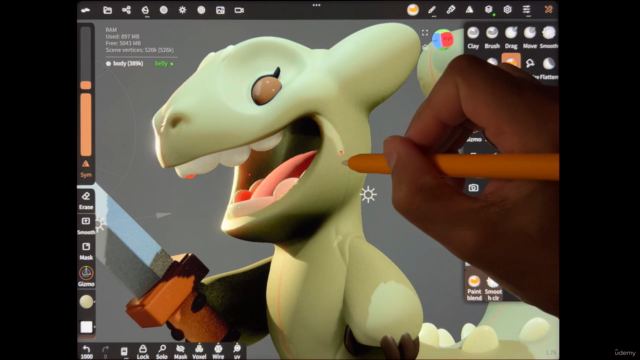Adjust the orange intensity slider
The height and width of the screenshot is (360, 640).
click(86, 124)
